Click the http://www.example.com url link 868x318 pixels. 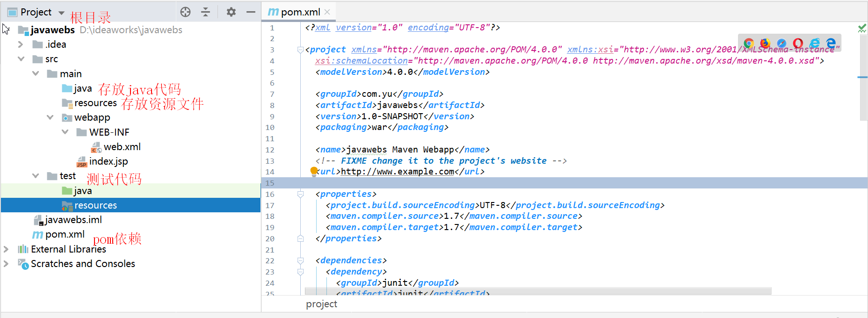coord(398,172)
